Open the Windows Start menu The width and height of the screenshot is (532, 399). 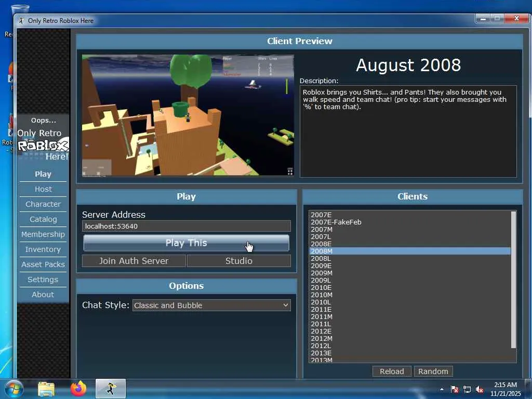point(14,389)
